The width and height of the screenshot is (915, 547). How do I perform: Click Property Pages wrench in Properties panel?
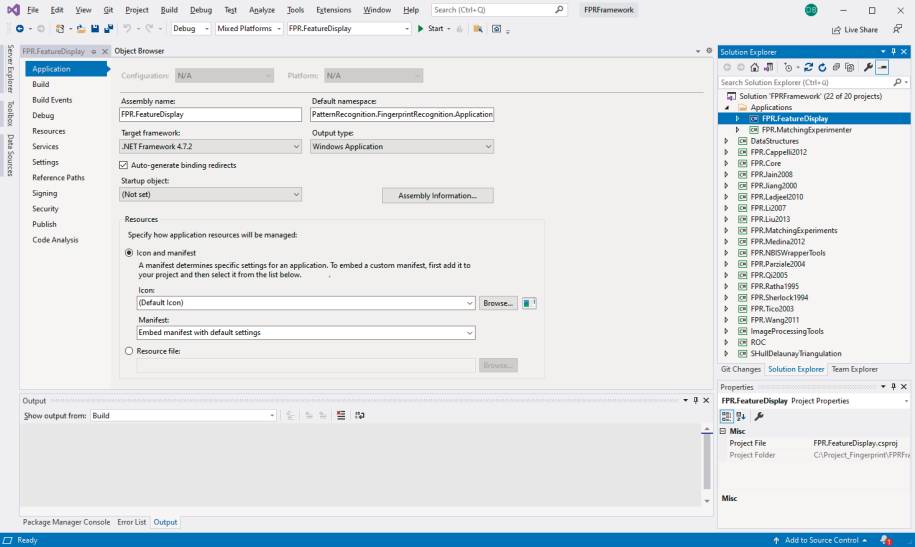(x=759, y=416)
